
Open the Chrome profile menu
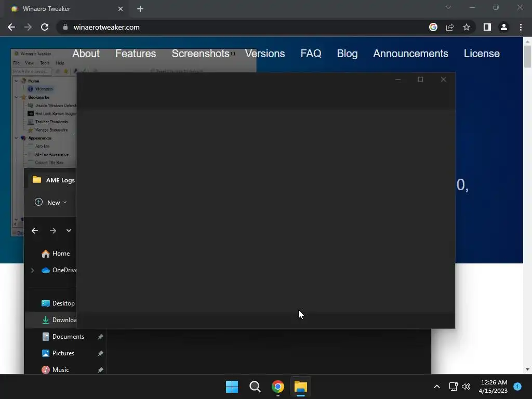tap(504, 27)
